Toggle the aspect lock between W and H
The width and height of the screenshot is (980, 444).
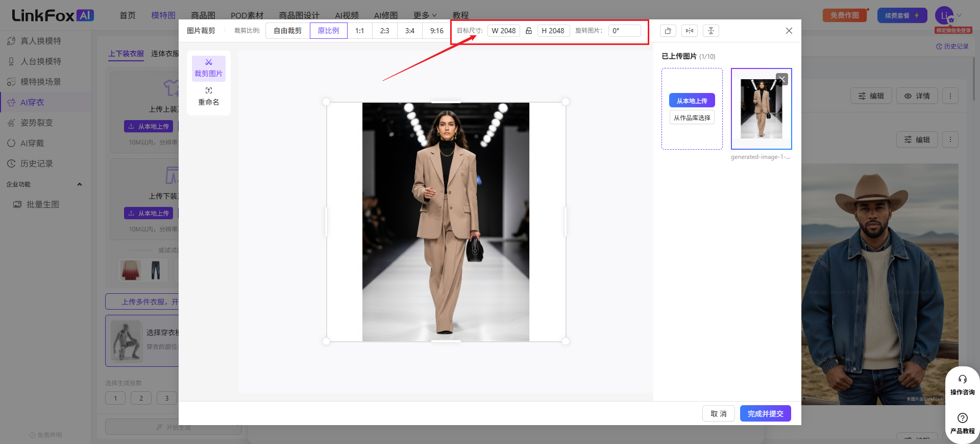click(529, 31)
